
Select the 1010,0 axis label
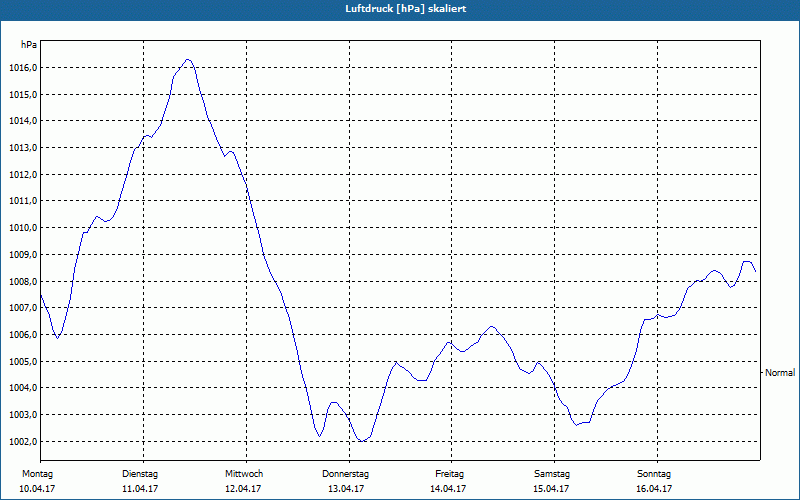(x=21, y=228)
